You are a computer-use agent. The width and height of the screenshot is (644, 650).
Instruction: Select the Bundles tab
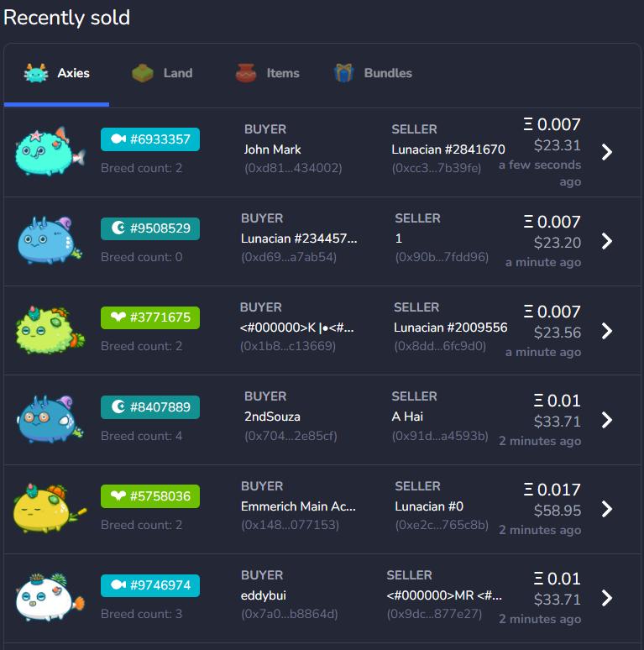click(x=373, y=73)
